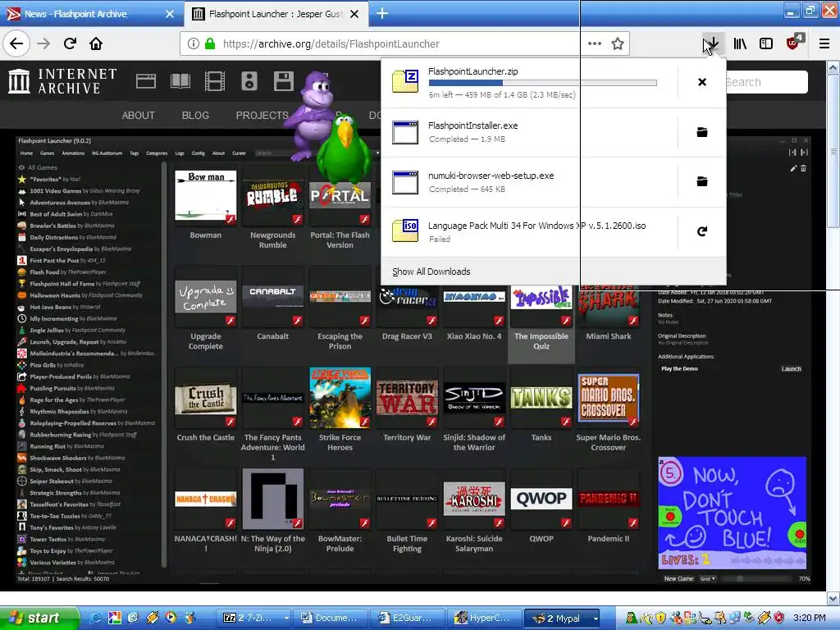Click the Super Mario Bros. Crossover thumbnail
The image size is (840, 630).
click(x=609, y=399)
